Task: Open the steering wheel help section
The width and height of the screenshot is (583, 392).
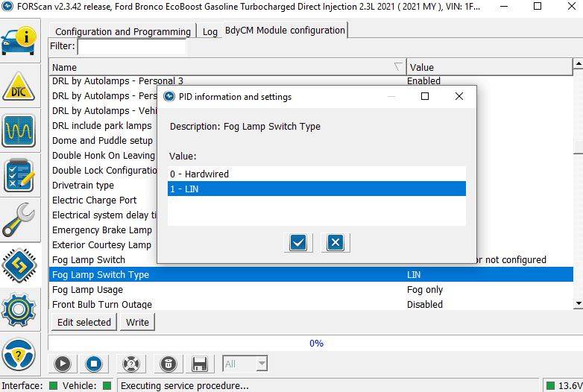Action: pos(19,355)
